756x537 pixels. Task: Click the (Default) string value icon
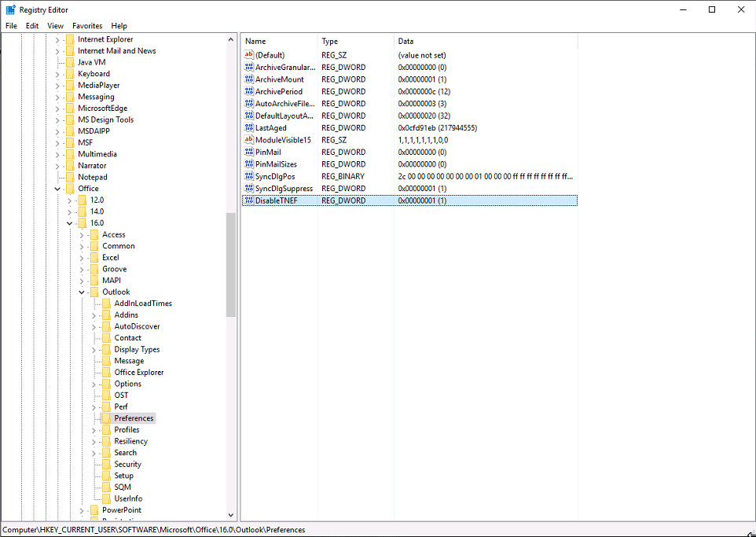(x=249, y=55)
